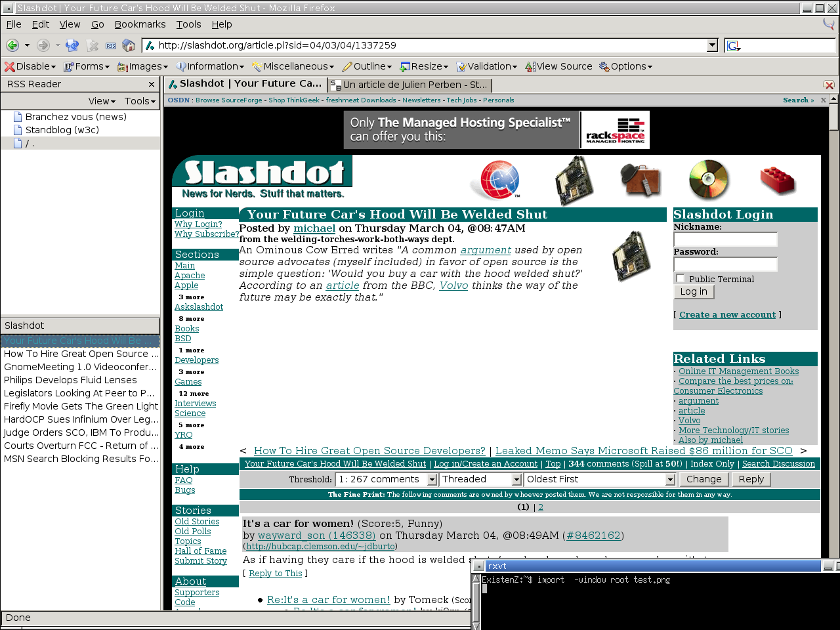Click the Rackspace managed hosting ad banner
Screen dimensions: 840x630
(x=496, y=129)
